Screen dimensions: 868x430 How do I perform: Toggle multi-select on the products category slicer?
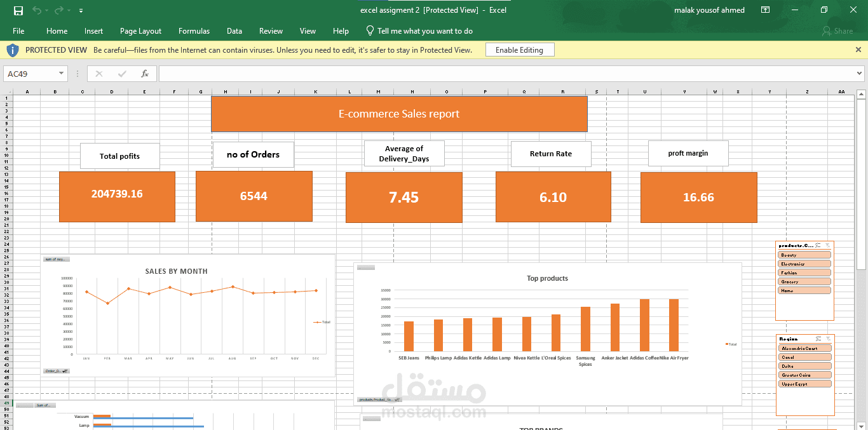point(818,245)
